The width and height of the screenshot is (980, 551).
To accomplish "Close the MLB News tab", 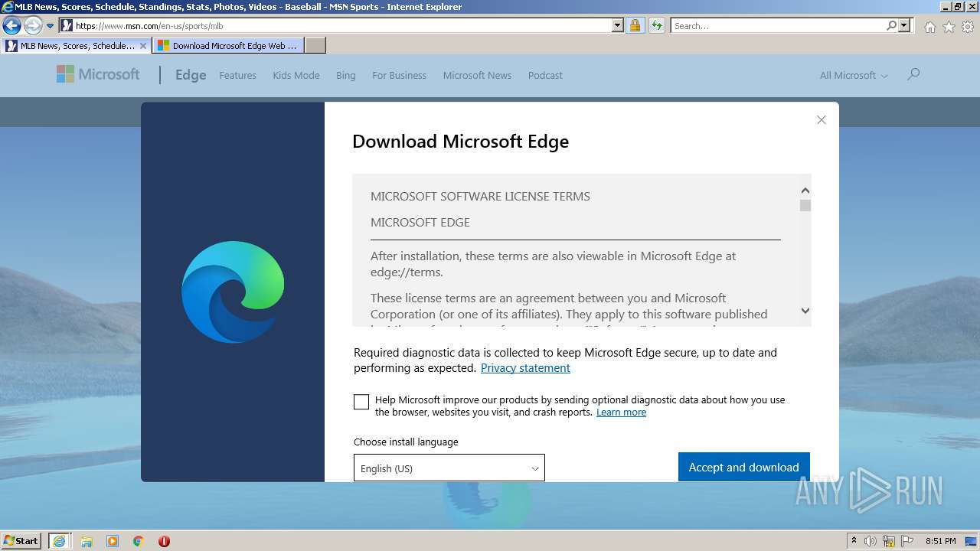I will coord(143,46).
